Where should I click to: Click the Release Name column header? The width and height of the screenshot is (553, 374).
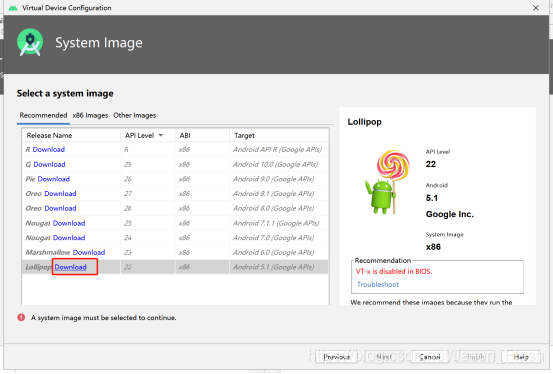click(x=71, y=135)
